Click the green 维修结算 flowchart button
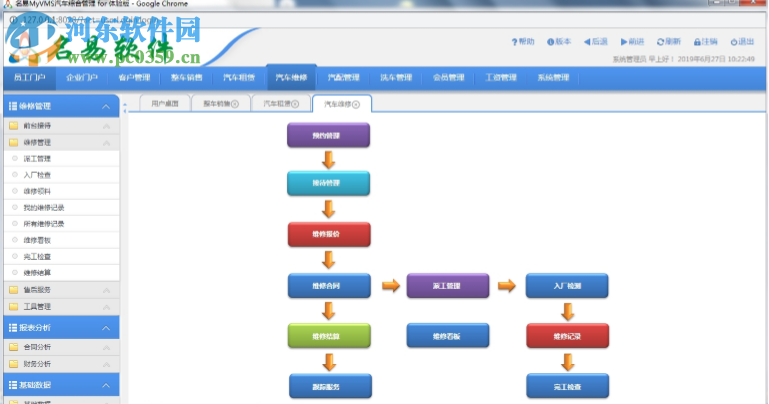Image resolution: width=769 pixels, height=404 pixels. 329,336
